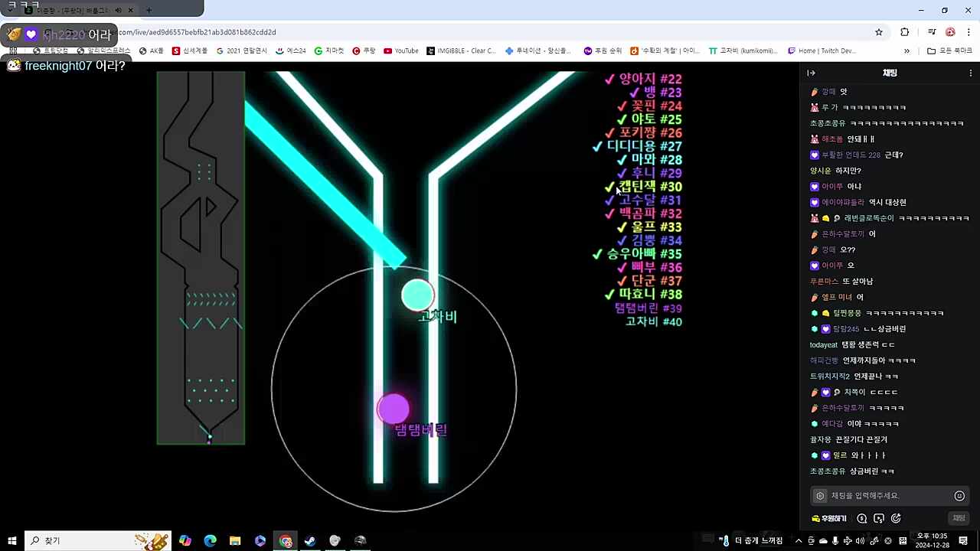Open taskbar clock showing 10:35
This screenshot has width=980, height=551.
(x=932, y=540)
